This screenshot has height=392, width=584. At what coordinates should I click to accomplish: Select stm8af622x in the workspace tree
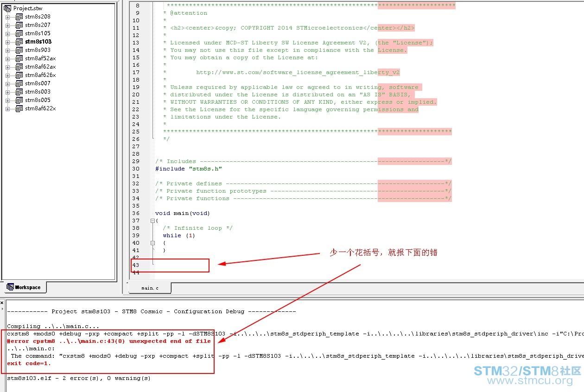[40, 108]
